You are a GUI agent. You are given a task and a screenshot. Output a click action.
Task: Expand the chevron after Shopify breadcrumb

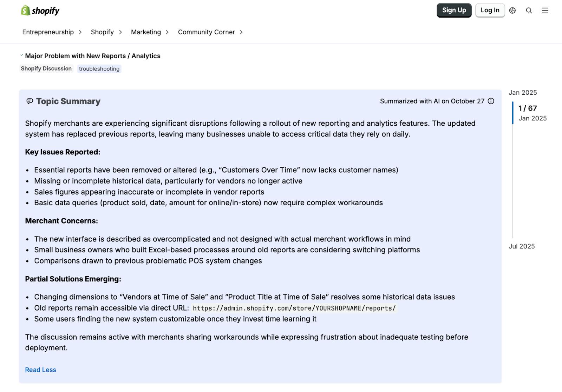[x=120, y=32]
